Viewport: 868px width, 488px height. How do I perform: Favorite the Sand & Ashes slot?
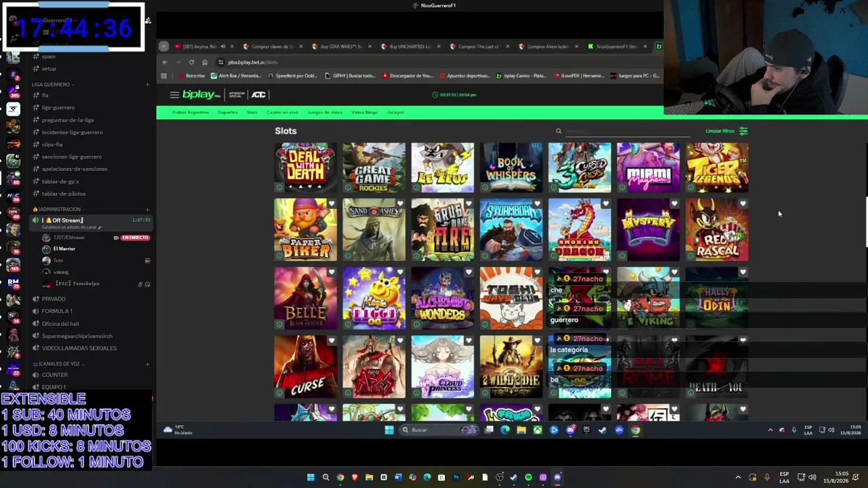click(x=400, y=203)
